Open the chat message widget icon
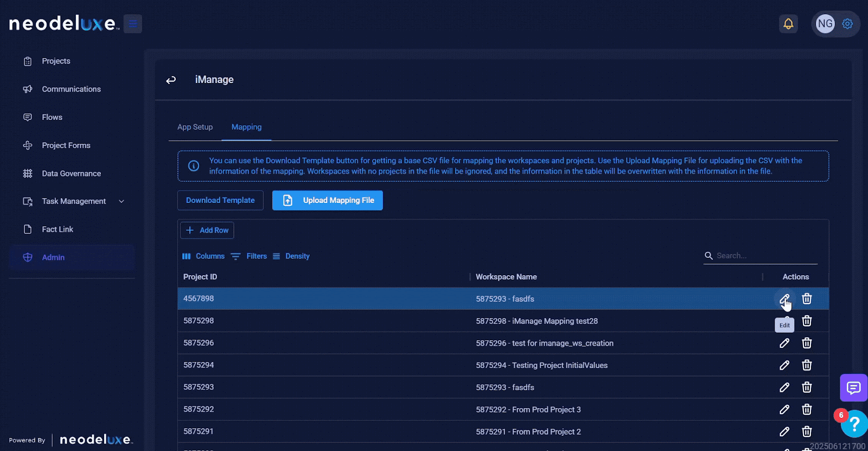The width and height of the screenshot is (868, 451). 854,388
